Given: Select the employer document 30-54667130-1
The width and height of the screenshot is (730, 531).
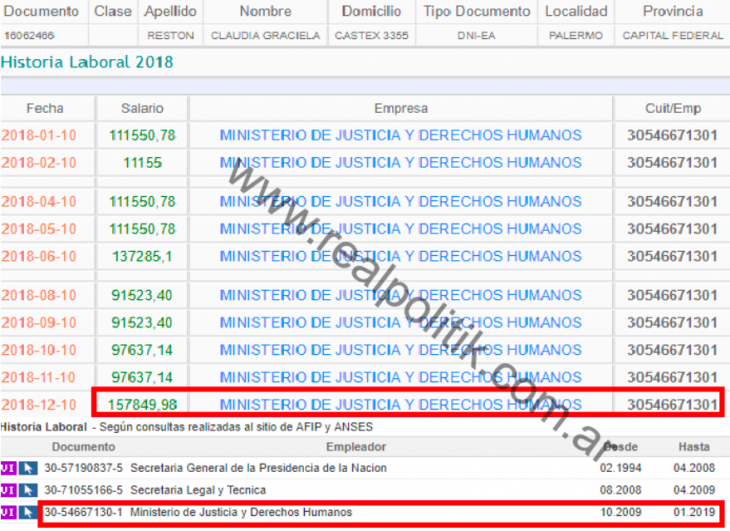Looking at the screenshot, I should (x=83, y=512).
